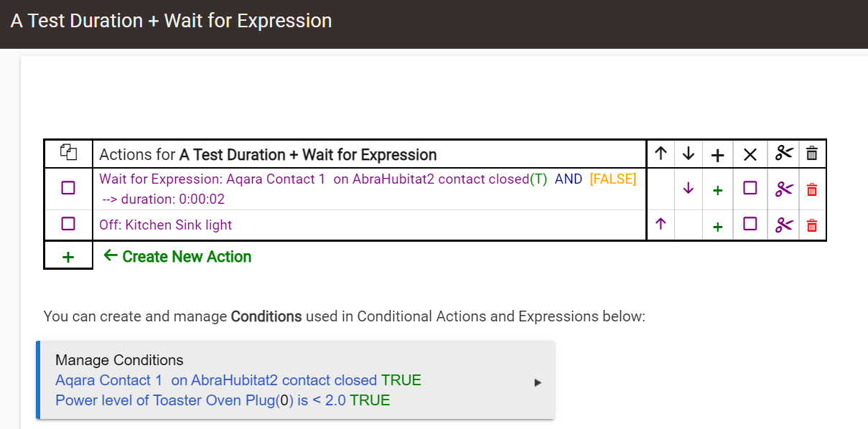Delete the Wait for Expression action with red trash
Viewport: 868px width, 429px height.
(x=812, y=189)
